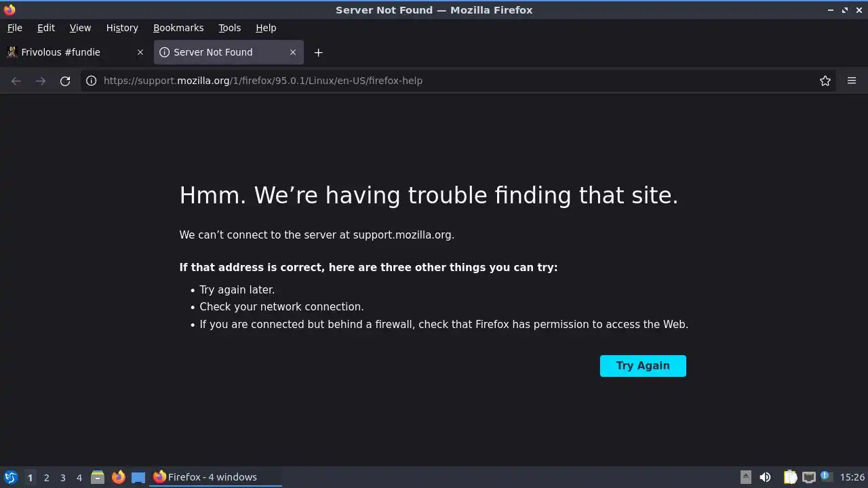Close the Server Not Found tab

(x=293, y=52)
